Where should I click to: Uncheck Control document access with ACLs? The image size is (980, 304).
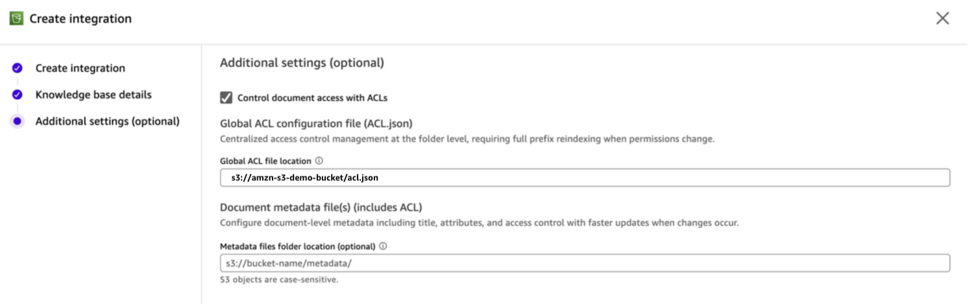click(226, 98)
